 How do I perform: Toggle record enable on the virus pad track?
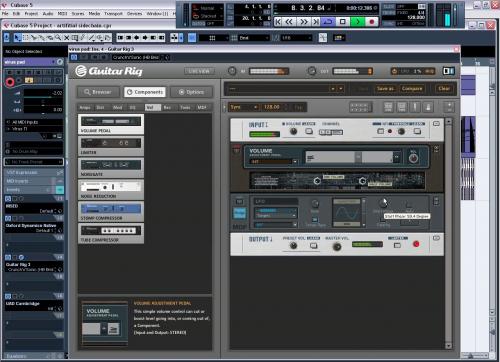(10, 82)
